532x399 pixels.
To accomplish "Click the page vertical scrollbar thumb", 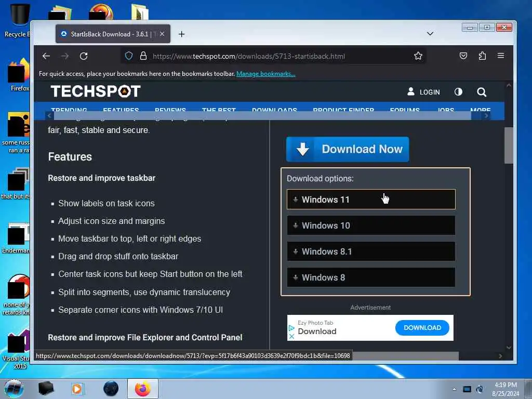I will [x=508, y=145].
